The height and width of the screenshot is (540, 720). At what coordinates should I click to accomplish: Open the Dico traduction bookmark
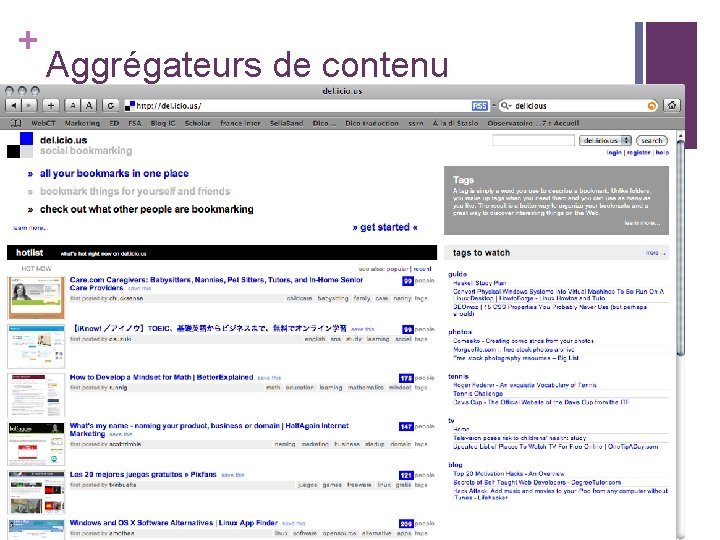click(x=372, y=123)
